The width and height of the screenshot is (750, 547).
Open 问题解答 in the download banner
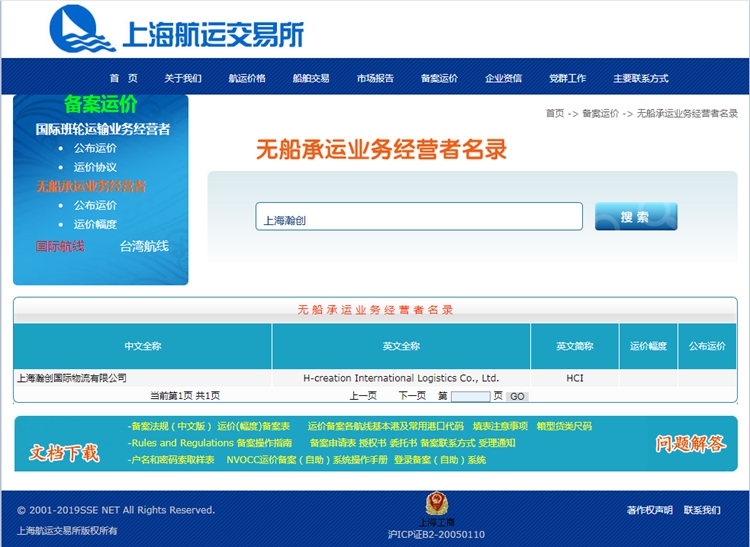(x=690, y=444)
